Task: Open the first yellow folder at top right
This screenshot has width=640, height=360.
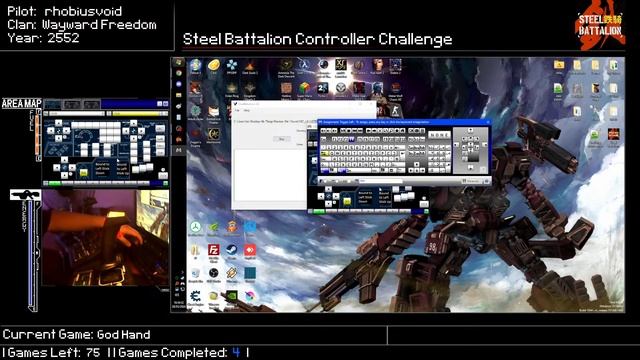Action: [x=559, y=65]
